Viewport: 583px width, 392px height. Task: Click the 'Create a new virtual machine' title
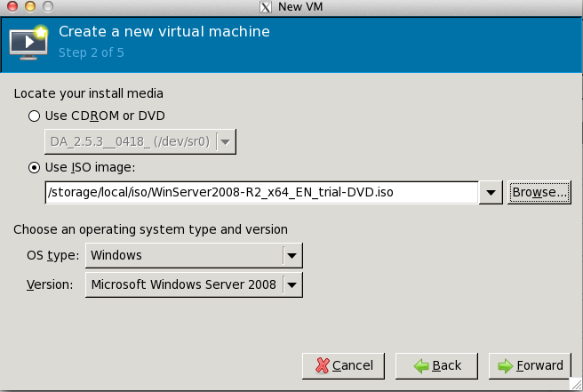tap(164, 32)
